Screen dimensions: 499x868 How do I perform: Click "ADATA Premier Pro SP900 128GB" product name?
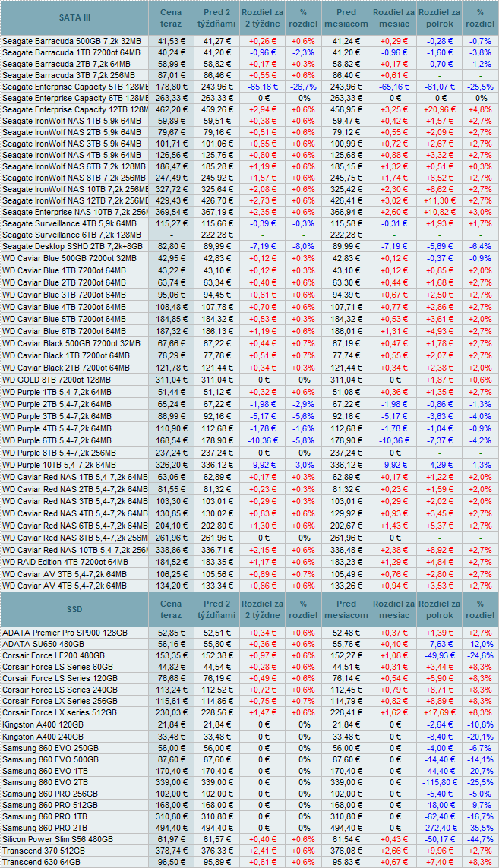coord(65,632)
